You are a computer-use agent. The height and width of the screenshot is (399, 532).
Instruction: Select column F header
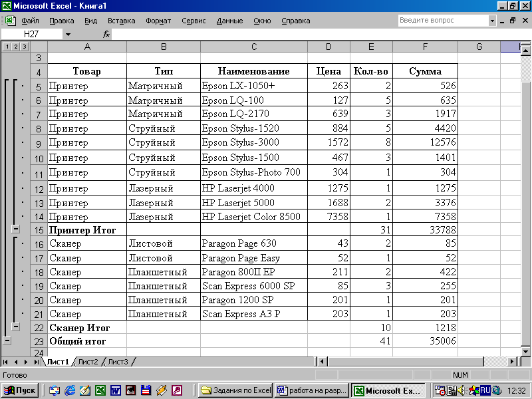425,47
